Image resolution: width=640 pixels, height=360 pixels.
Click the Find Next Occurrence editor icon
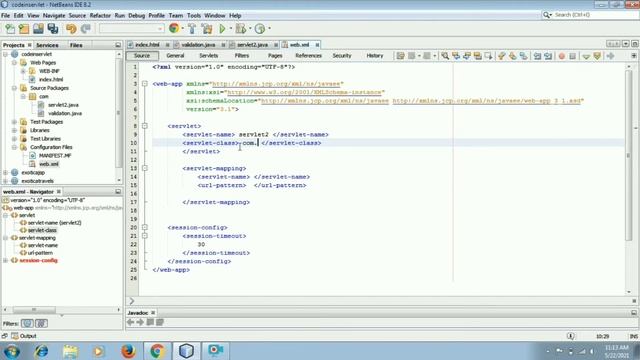(x=467, y=56)
